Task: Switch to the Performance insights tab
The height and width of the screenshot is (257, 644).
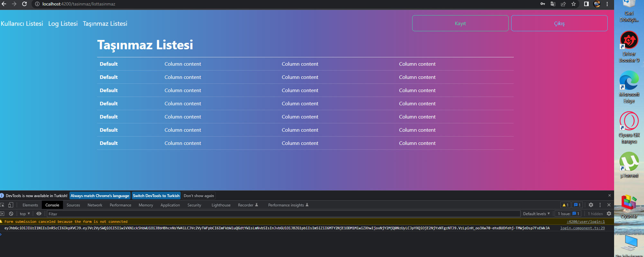Action: [288, 205]
